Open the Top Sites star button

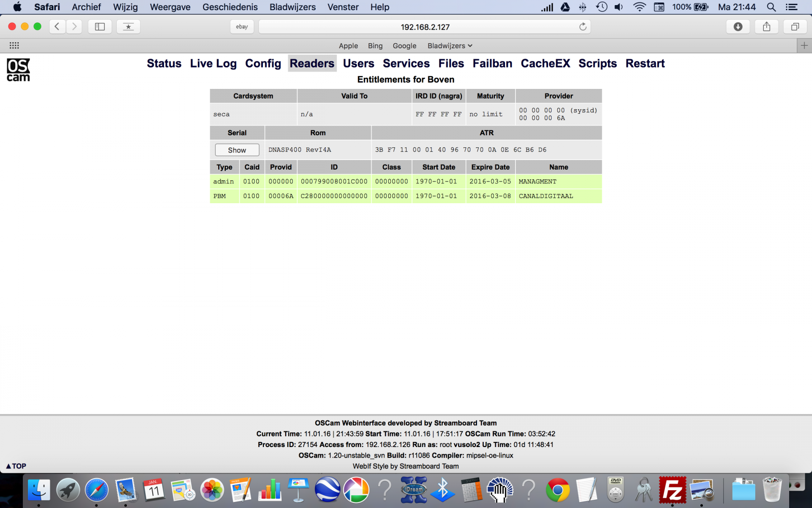[128, 27]
